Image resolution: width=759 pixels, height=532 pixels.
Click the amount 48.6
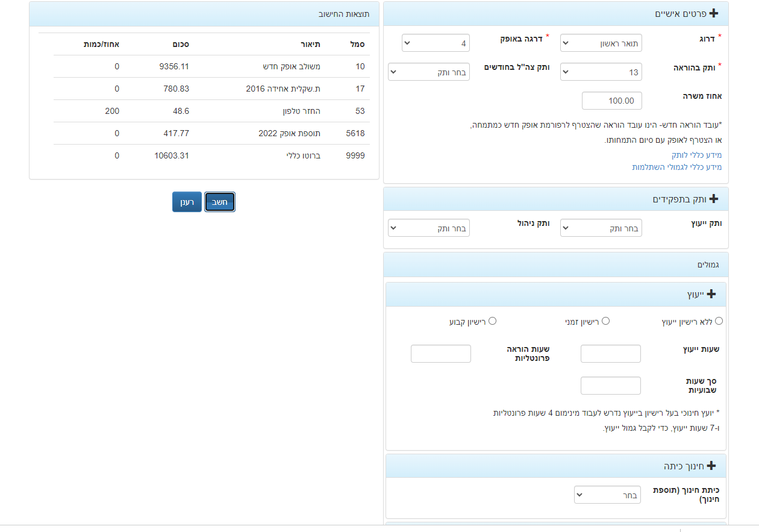[181, 111]
